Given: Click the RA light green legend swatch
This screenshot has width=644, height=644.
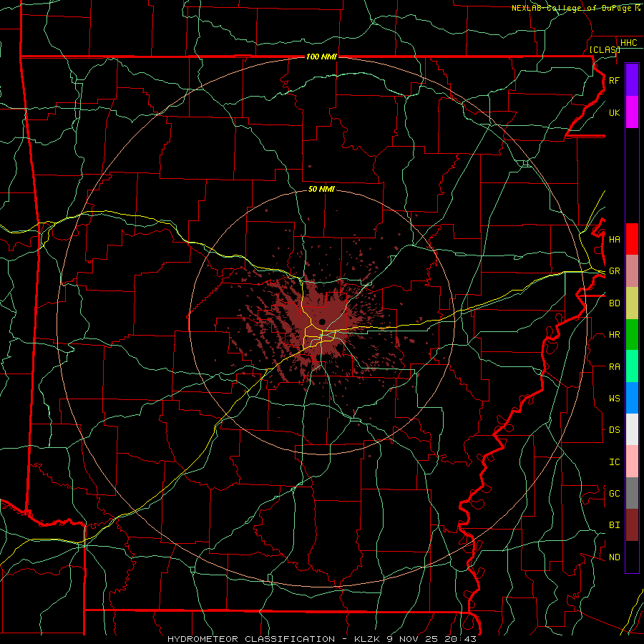Looking at the screenshot, I should coord(632,366).
